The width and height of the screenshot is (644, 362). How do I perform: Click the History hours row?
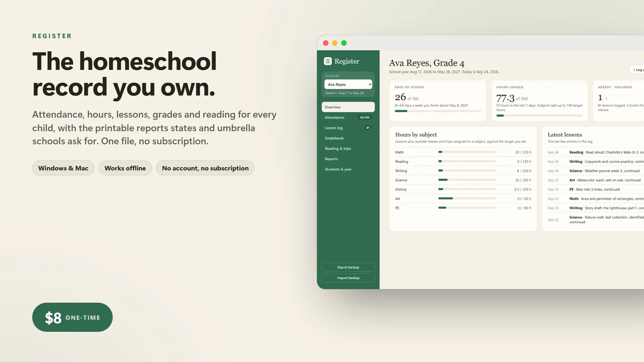click(463, 190)
